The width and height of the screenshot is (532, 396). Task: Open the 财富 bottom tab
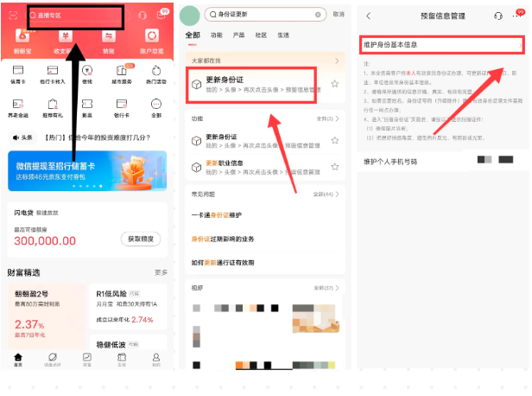coord(87,360)
